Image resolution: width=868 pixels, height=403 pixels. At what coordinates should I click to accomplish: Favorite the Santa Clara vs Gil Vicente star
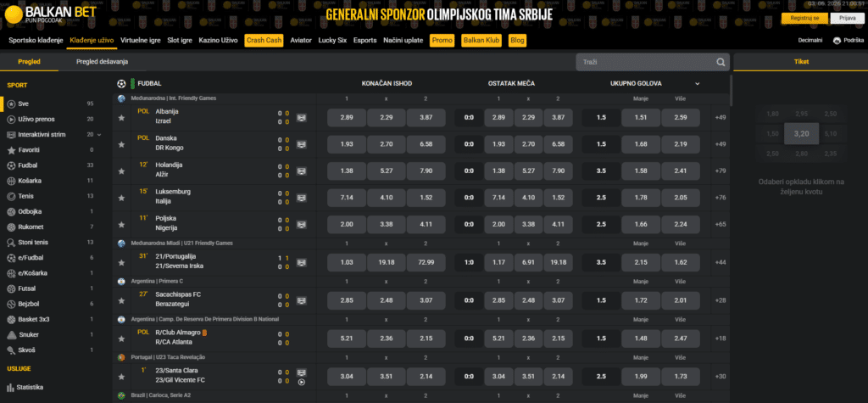pyautogui.click(x=121, y=377)
